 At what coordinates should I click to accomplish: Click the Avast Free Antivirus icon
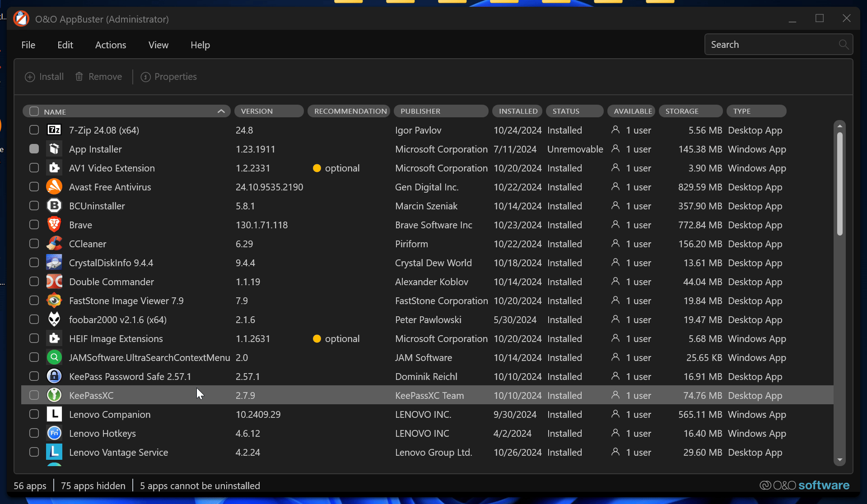pos(54,187)
